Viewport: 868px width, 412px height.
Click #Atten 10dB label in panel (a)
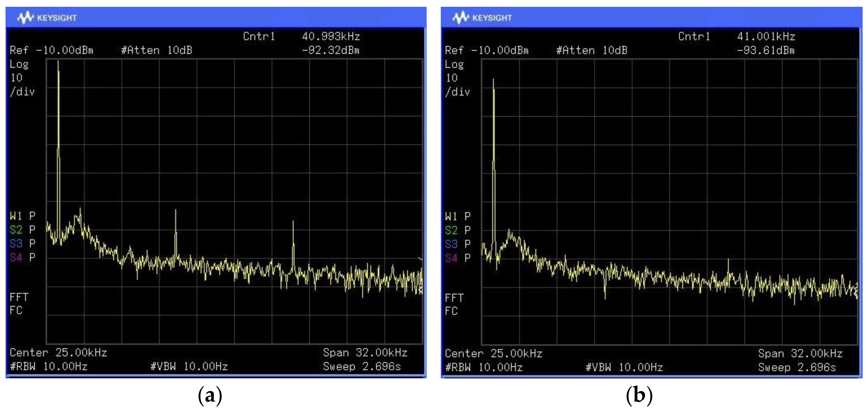[157, 51]
